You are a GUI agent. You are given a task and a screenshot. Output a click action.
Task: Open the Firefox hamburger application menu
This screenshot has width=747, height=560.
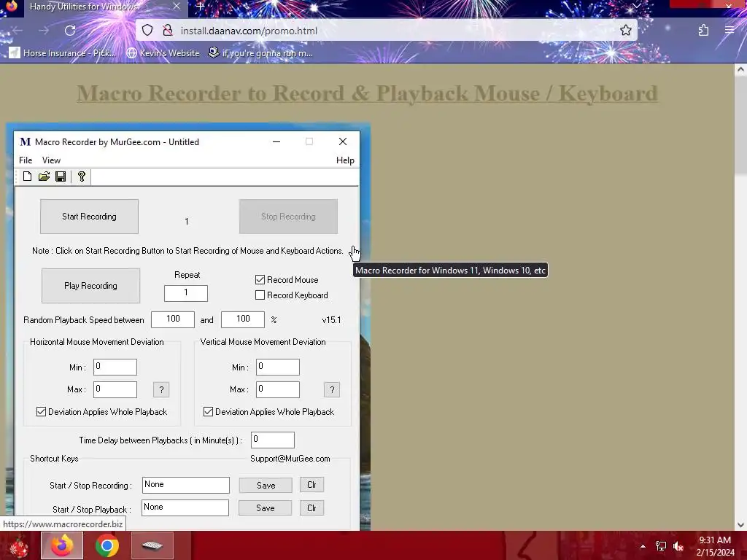tap(729, 31)
